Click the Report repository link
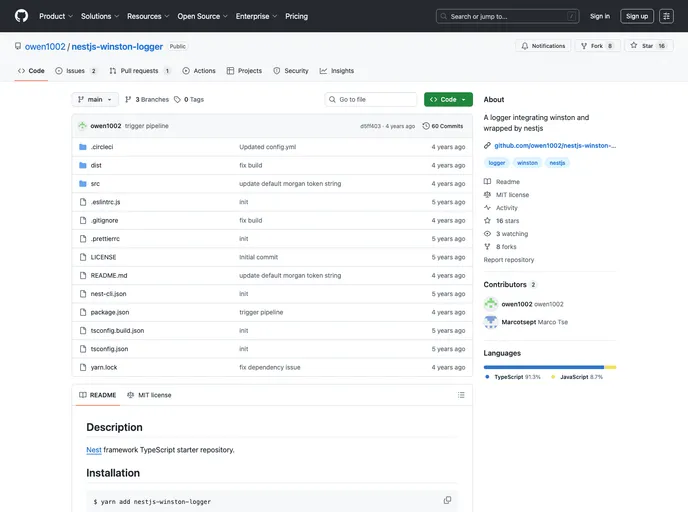 (509, 260)
